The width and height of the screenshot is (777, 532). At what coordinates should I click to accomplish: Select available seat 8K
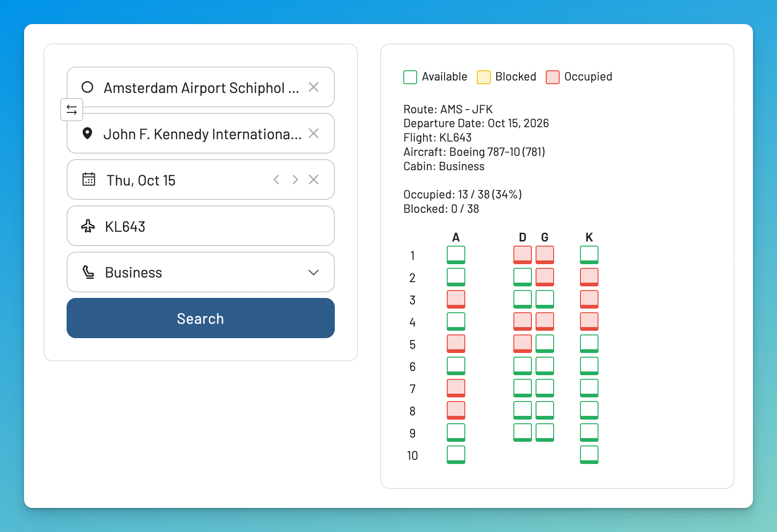point(589,410)
